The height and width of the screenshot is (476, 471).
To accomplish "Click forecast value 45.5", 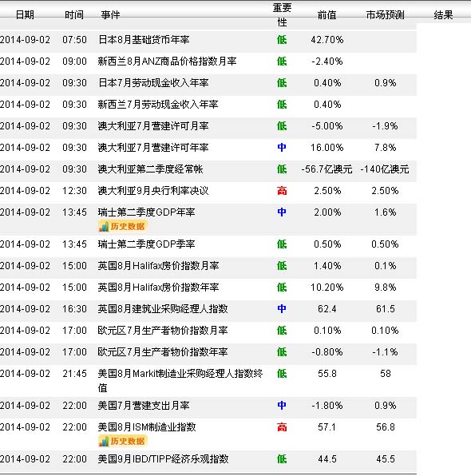I will pyautogui.click(x=385, y=459).
